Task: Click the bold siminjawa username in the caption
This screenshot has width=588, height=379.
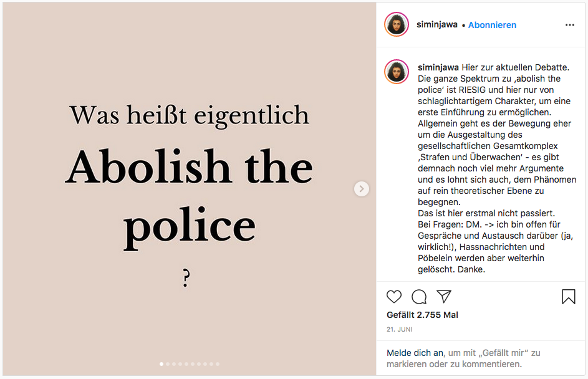Action: pyautogui.click(x=438, y=67)
